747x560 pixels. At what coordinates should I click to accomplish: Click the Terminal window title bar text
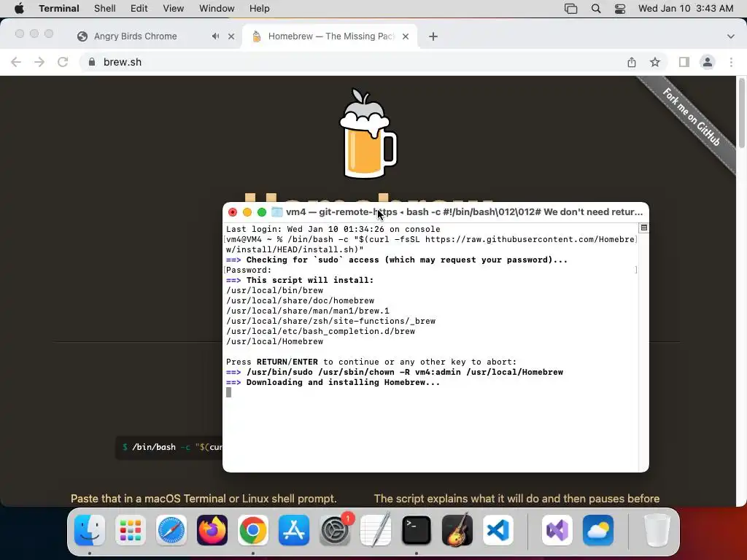tap(464, 212)
